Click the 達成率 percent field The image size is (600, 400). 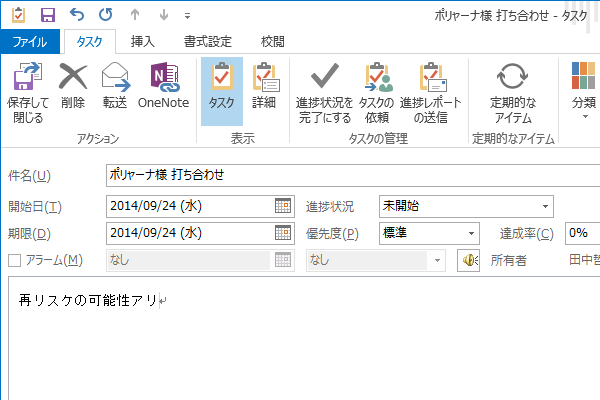pyautogui.click(x=582, y=233)
